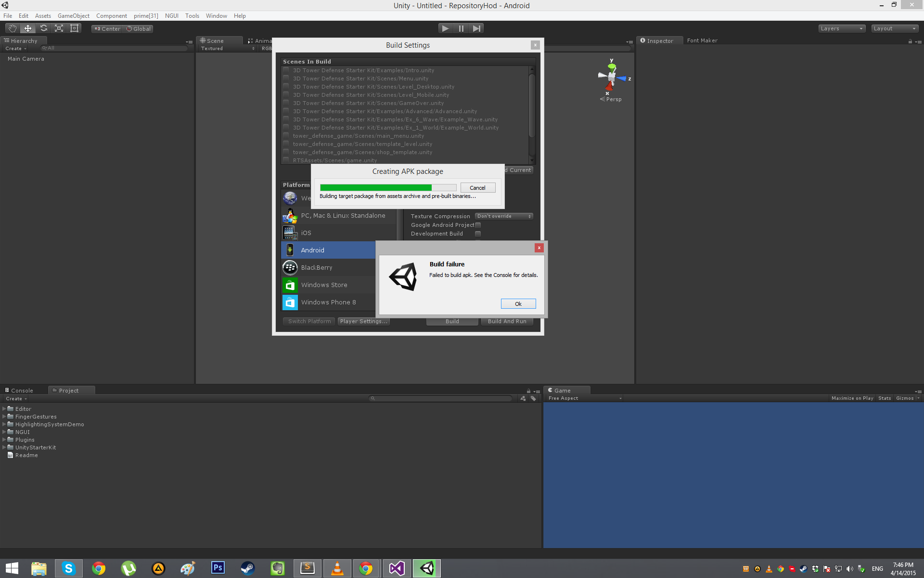Screen dimensions: 924x578
Task: Toggle Global rotation mode
Action: 138,29
